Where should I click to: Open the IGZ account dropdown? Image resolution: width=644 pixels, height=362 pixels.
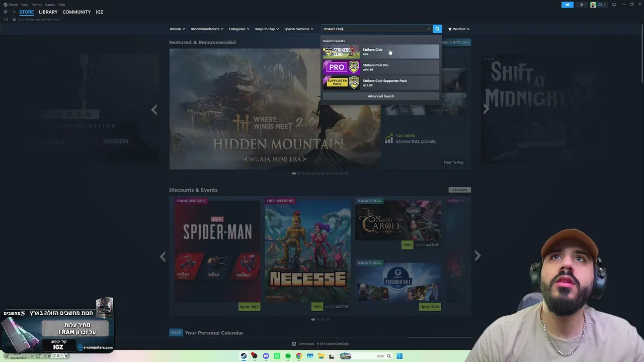pyautogui.click(x=601, y=5)
